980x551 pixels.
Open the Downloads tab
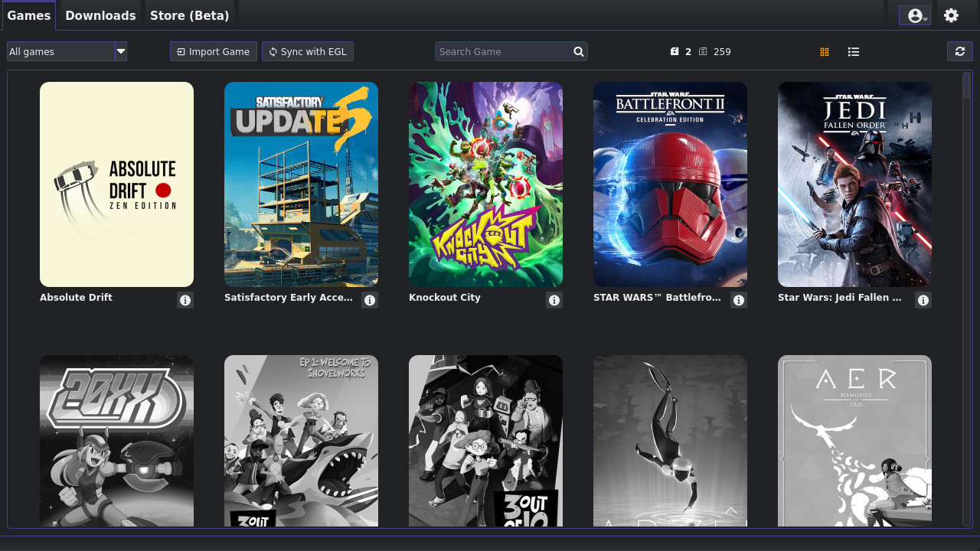100,15
